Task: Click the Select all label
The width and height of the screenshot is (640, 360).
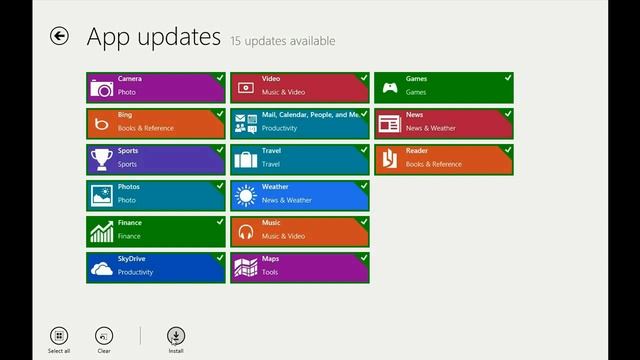Action: coord(59,351)
